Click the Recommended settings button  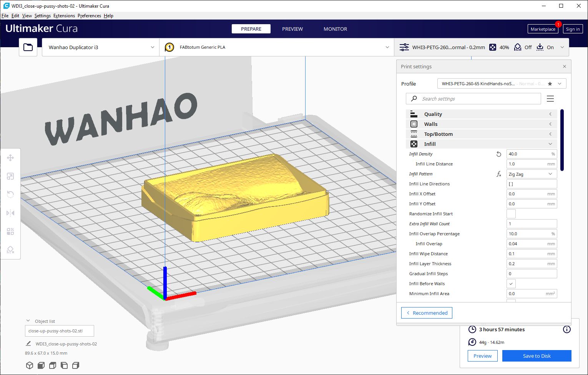tap(427, 313)
